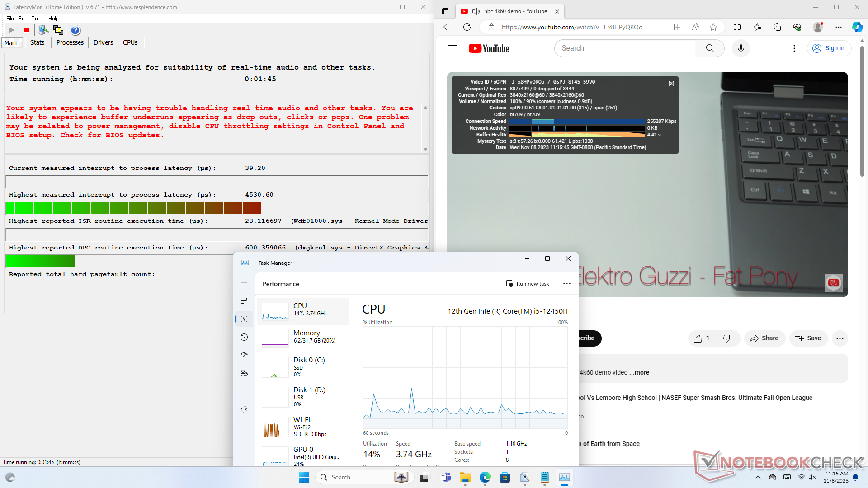Toggle YouTube guide hamburger menu
The image size is (868, 488).
pyautogui.click(x=453, y=48)
